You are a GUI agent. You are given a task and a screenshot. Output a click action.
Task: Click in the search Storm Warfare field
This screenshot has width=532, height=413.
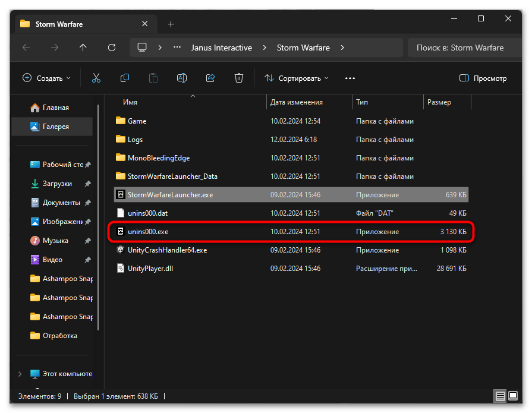pos(464,48)
